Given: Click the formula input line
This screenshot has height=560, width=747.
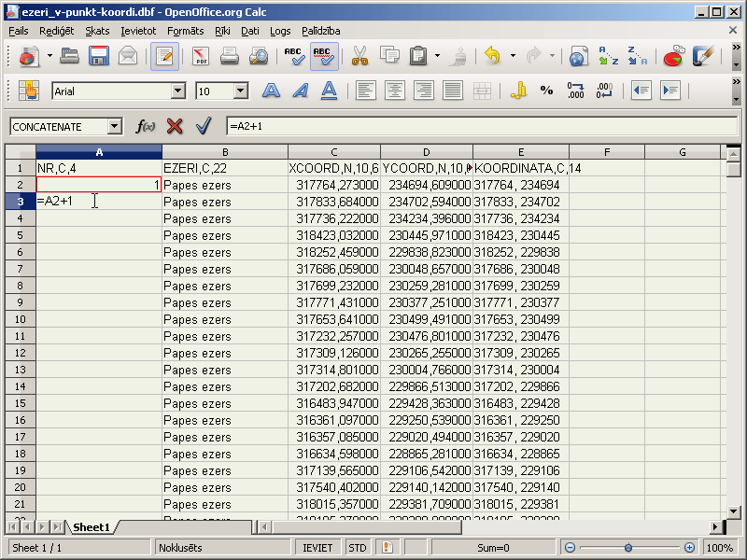Looking at the screenshot, I should (482, 127).
